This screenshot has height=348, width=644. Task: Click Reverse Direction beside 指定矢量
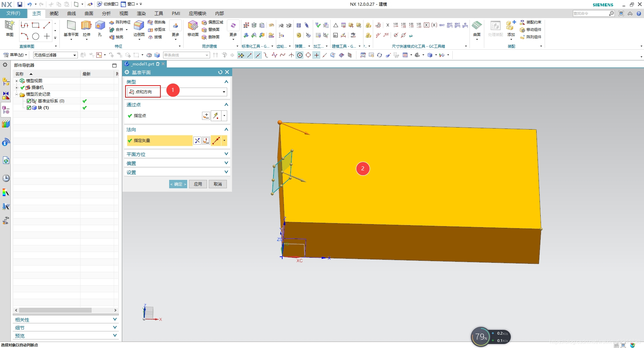click(197, 141)
